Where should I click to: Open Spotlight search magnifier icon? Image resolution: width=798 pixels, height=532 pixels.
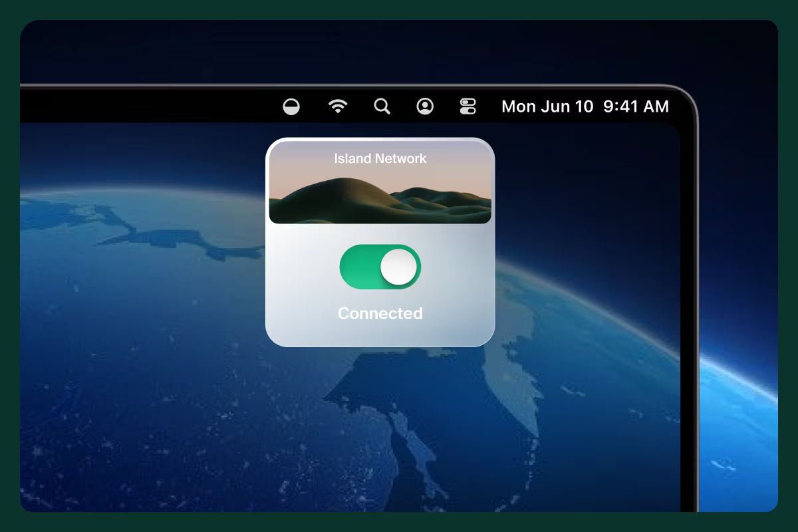click(x=382, y=106)
